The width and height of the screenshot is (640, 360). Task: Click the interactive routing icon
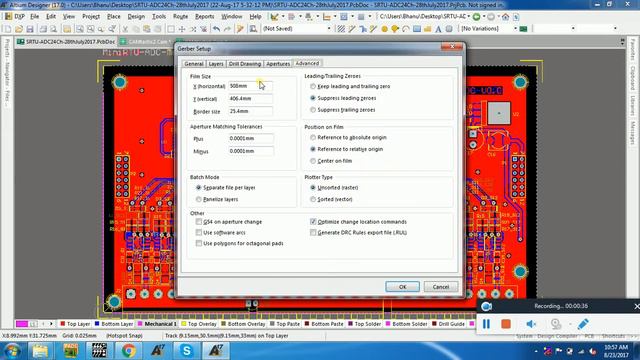(x=352, y=29)
